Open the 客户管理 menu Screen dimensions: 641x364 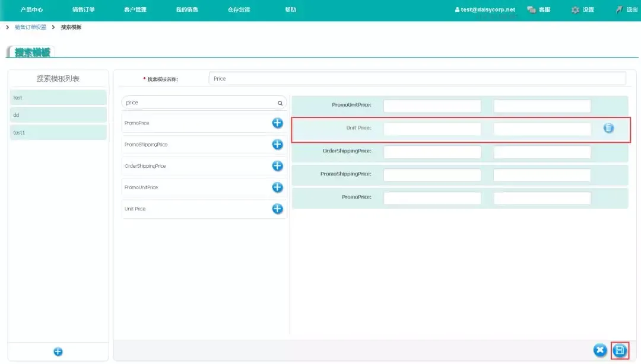coord(135,9)
